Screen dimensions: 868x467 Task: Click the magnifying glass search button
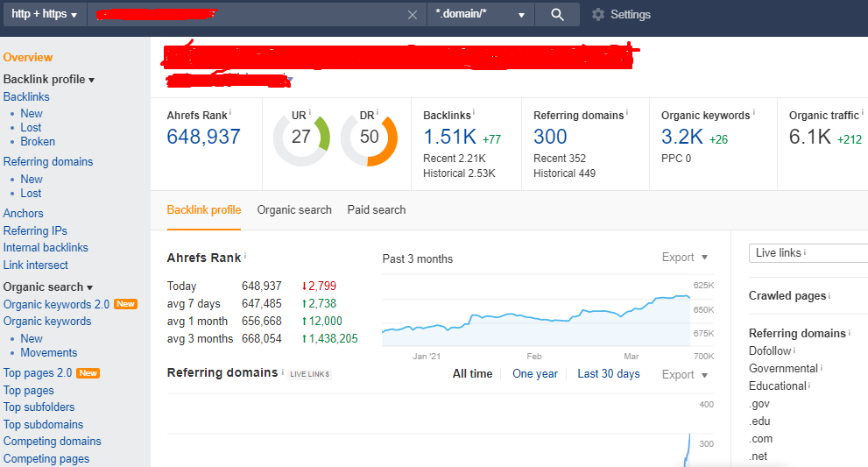[x=557, y=14]
